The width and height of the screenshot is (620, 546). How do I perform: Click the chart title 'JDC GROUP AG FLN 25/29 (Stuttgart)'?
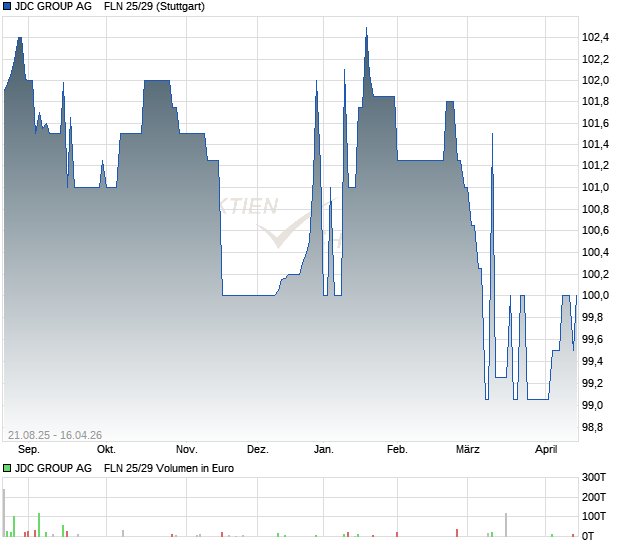click(110, 7)
